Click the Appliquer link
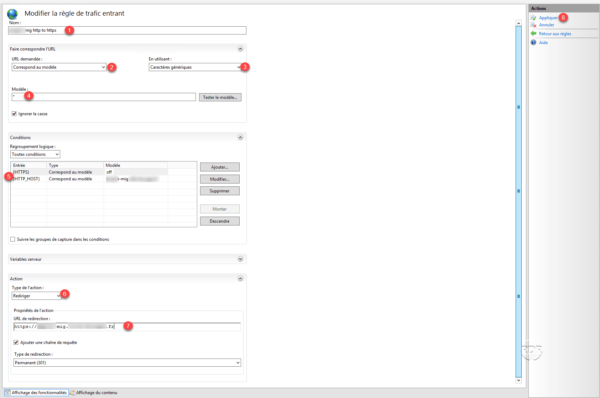The image size is (600, 398). [x=548, y=18]
